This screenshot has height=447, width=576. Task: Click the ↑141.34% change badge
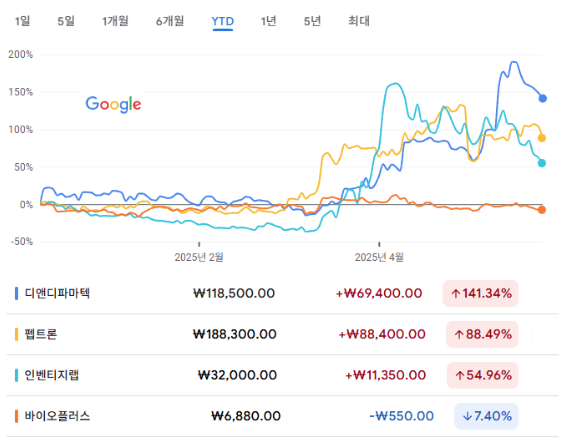(x=480, y=293)
